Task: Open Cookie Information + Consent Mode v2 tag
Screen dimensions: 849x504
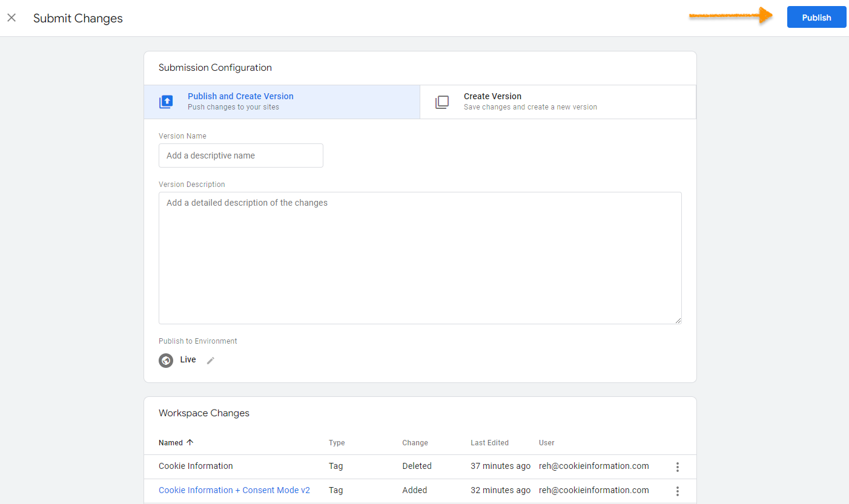Action: [x=234, y=490]
